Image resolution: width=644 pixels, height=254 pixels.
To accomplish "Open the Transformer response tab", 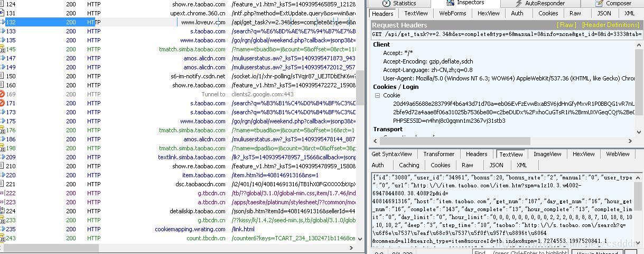I will pyautogui.click(x=438, y=154).
